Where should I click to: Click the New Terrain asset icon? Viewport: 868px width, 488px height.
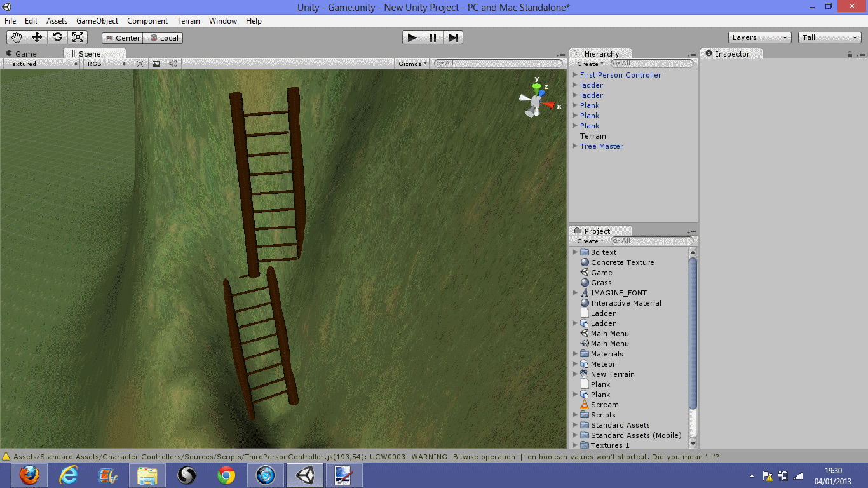[x=585, y=374]
